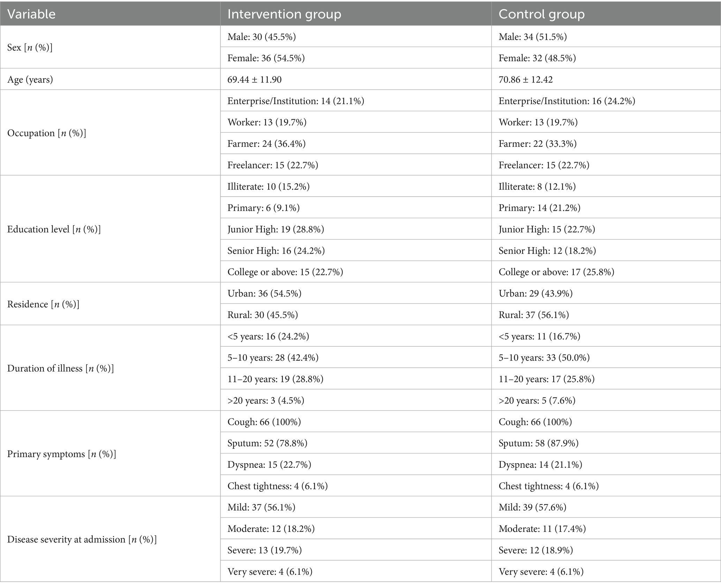This screenshot has height=588, width=721.
Task: Select the Education level row label
Action: coord(54,229)
